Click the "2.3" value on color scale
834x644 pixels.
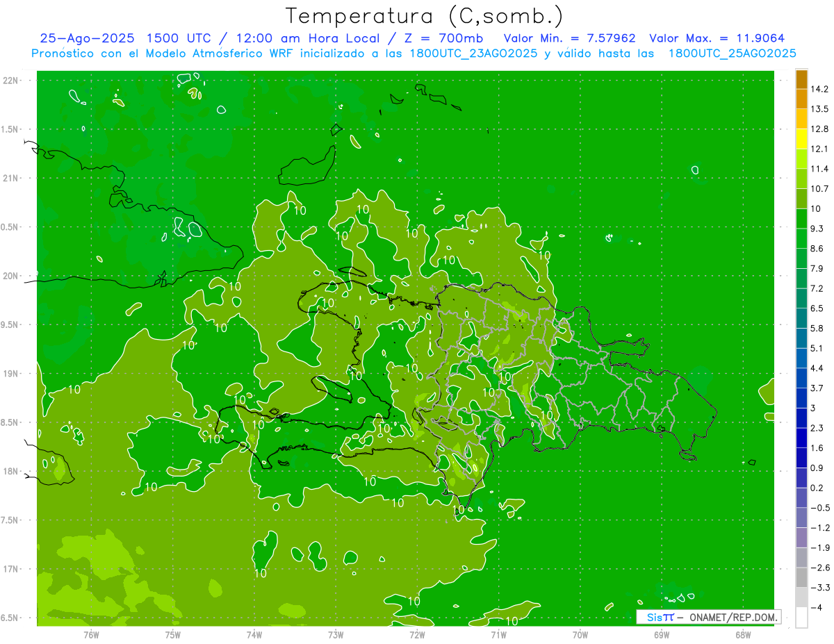(817, 428)
